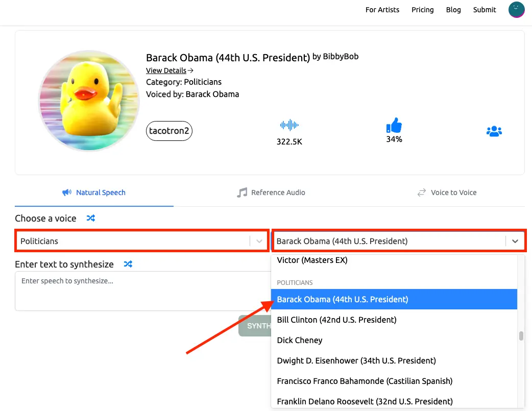
Task: Select Bill Clinton (42nd U.S. President) option
Action: (394, 320)
